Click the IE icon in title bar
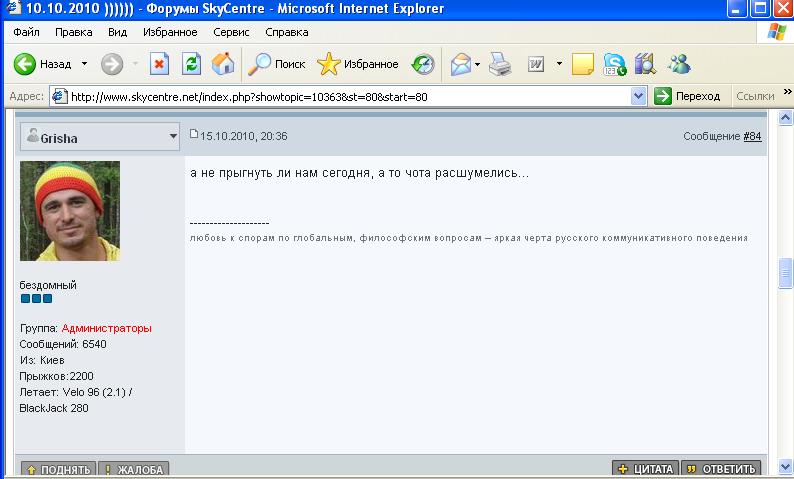The image size is (794, 479). coord(13,8)
